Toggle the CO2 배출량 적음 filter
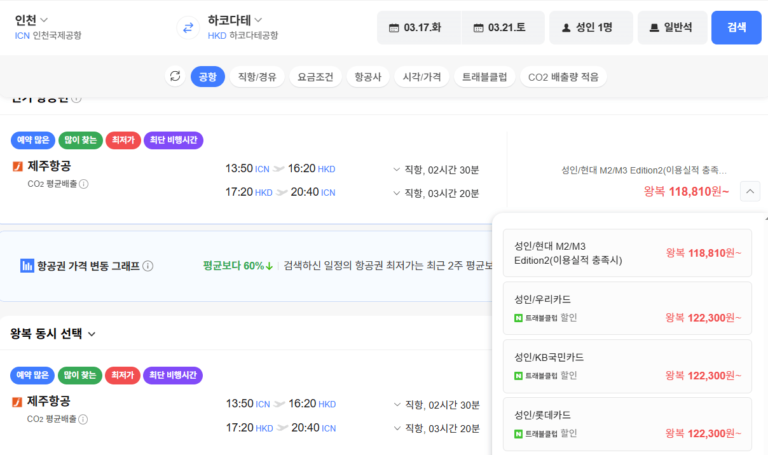Screen dimensions: 768x455 [x=562, y=77]
